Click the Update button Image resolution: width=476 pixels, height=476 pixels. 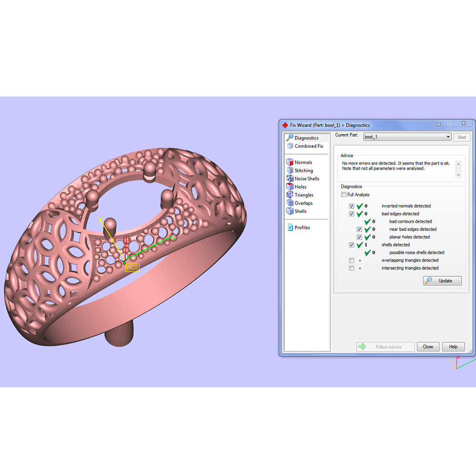(x=442, y=281)
